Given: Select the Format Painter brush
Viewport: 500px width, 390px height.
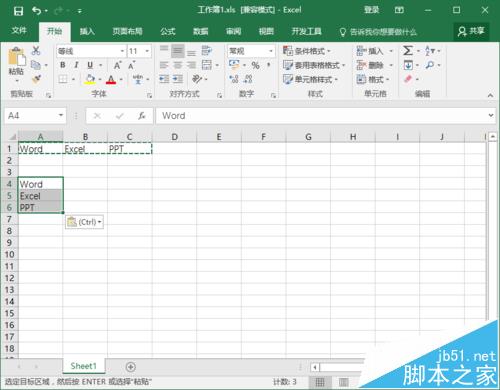Looking at the screenshot, I should coord(36,79).
